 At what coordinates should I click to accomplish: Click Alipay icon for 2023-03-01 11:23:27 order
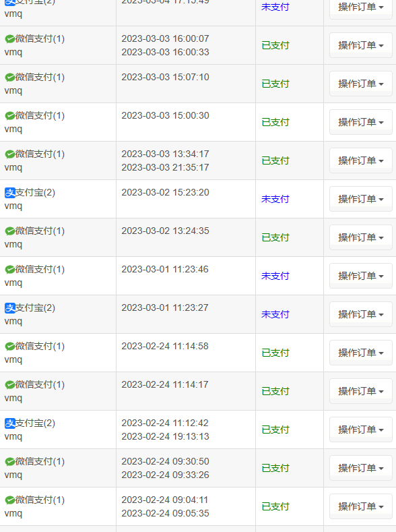[10, 308]
